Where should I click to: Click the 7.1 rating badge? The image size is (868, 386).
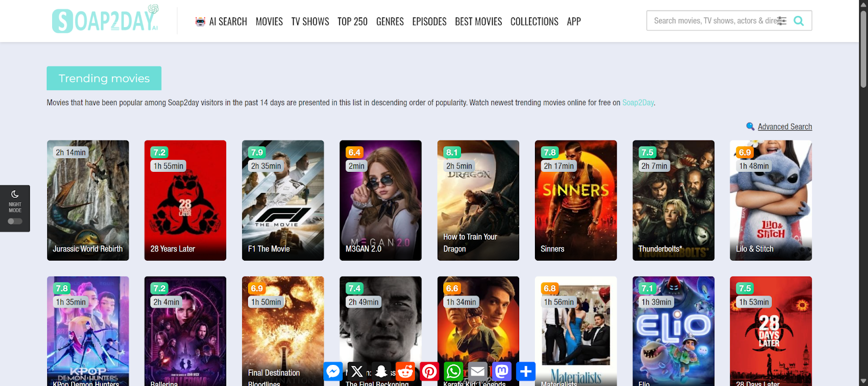(x=648, y=288)
